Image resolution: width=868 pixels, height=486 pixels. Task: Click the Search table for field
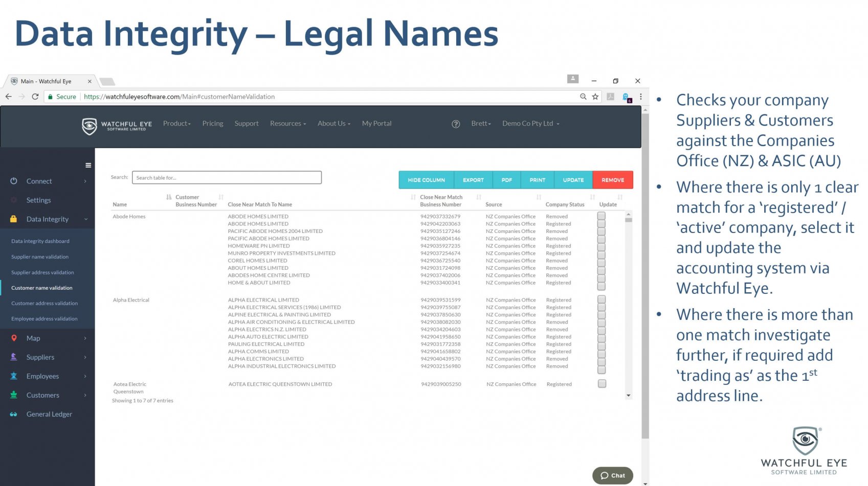[x=227, y=177]
